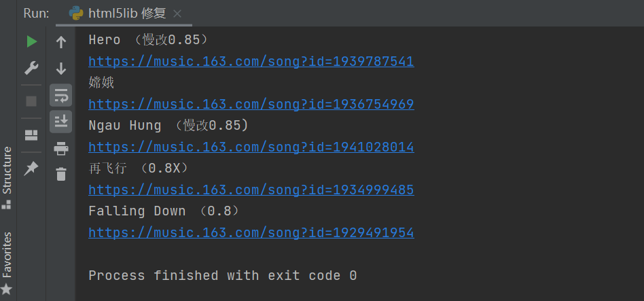Open link ending in id=1929491954
644x301 pixels.
tap(251, 233)
